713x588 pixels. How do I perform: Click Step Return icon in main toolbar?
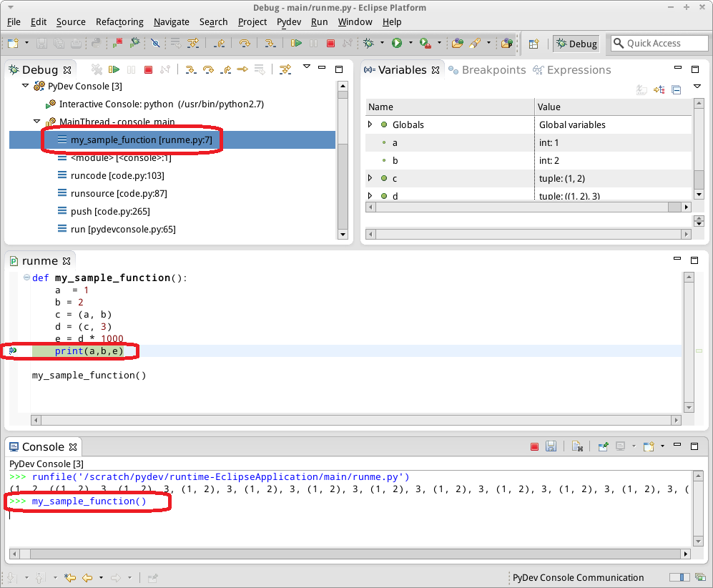(220, 43)
